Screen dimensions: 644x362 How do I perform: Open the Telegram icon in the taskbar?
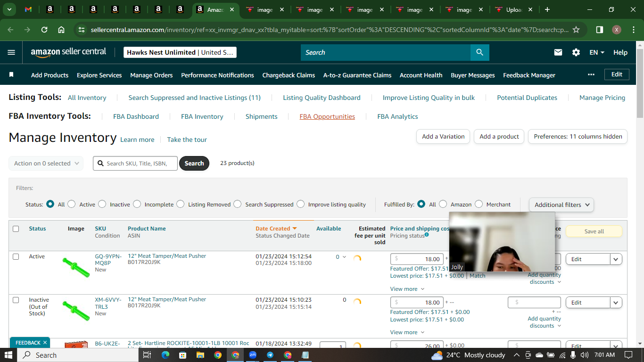[270, 355]
